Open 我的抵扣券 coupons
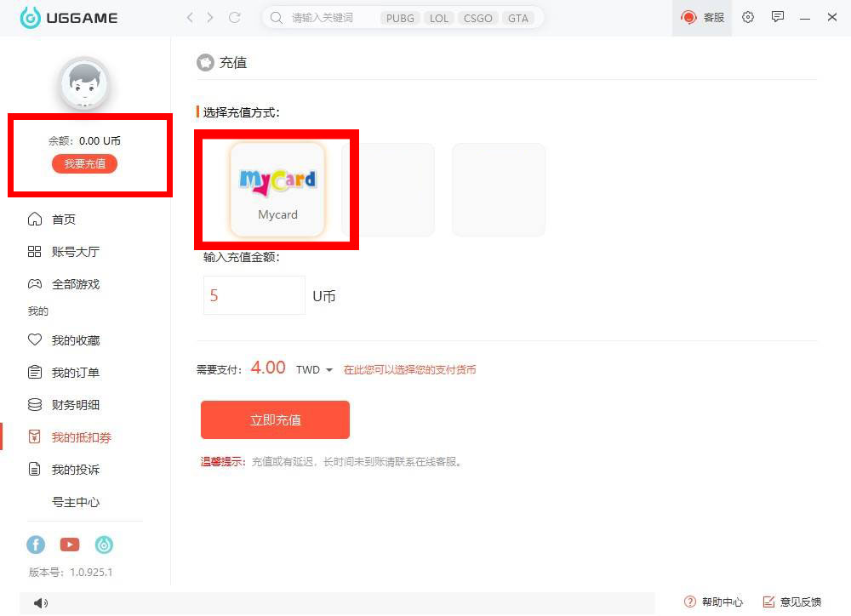 click(x=82, y=437)
